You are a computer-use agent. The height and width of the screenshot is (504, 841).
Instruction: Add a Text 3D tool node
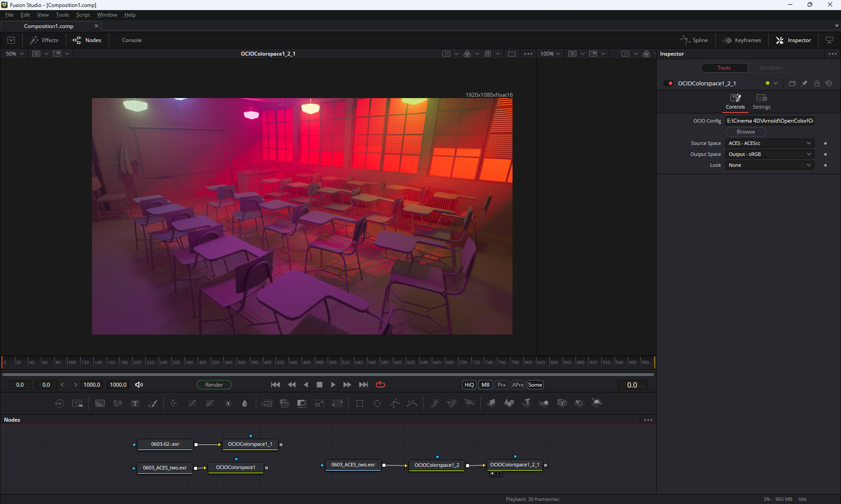tap(527, 403)
